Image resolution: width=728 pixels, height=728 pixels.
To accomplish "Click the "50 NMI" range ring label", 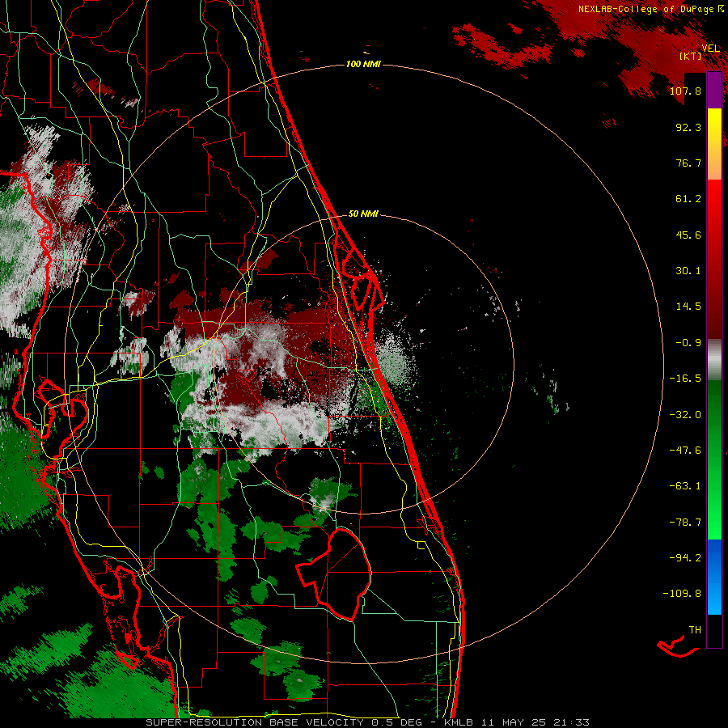I will [x=363, y=214].
